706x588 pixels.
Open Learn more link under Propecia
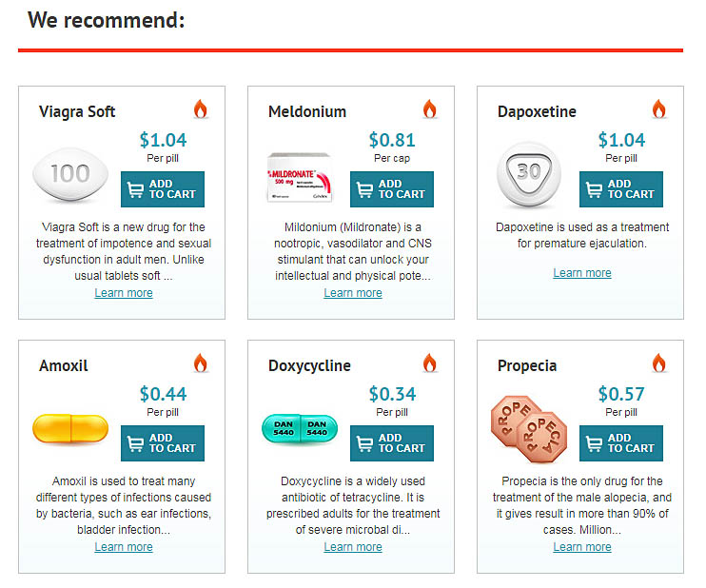[x=581, y=546]
